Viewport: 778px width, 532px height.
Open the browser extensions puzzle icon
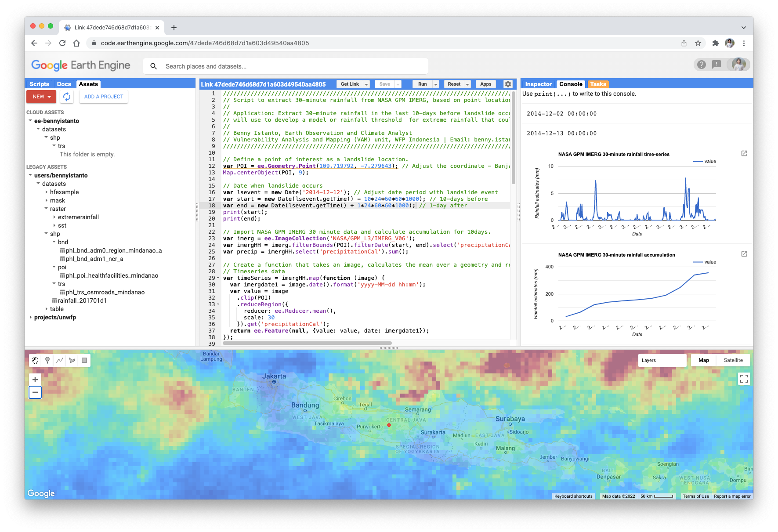click(x=716, y=43)
